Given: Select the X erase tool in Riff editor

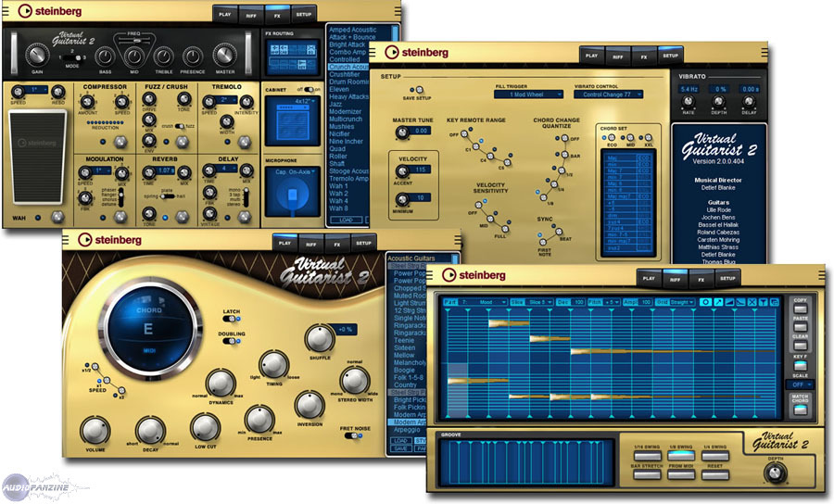Looking at the screenshot, I should [752, 302].
